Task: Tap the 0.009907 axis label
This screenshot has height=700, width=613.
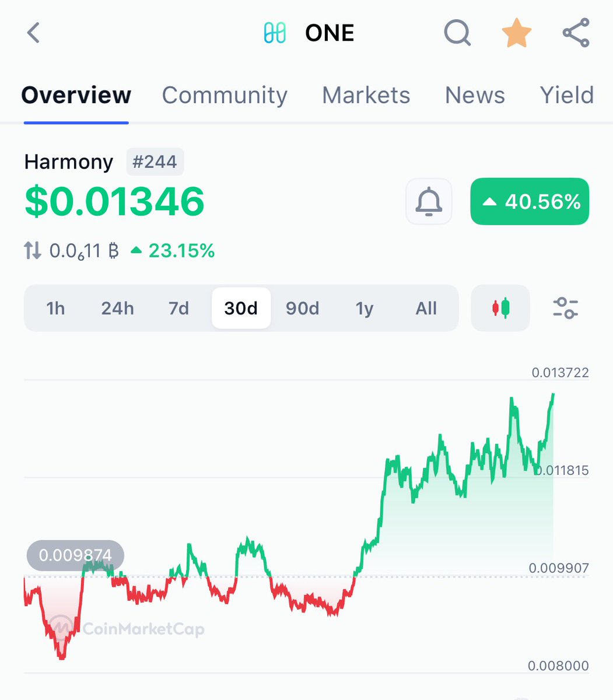Action: point(559,568)
